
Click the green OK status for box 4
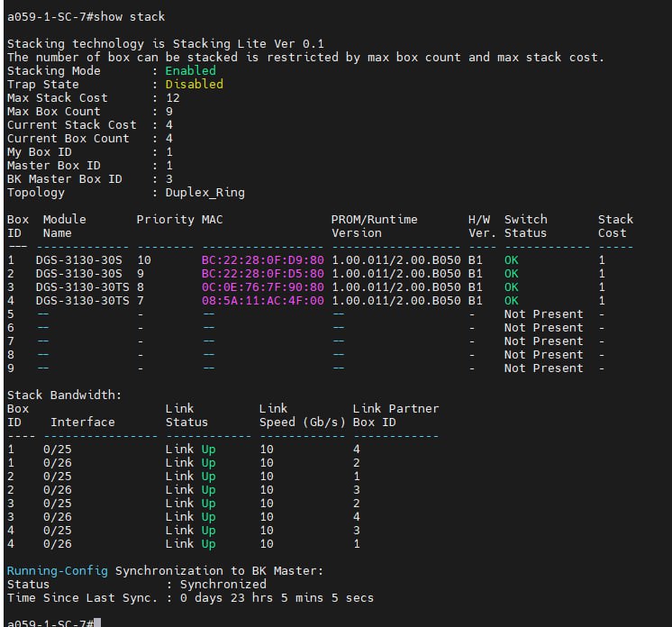[512, 301]
